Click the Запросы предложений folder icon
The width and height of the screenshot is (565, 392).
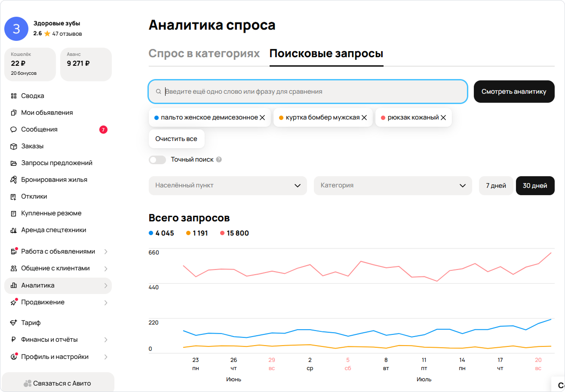(x=13, y=163)
